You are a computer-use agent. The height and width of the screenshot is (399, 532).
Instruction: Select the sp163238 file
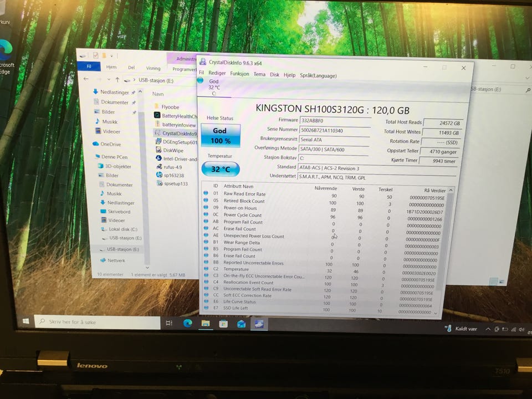click(170, 175)
